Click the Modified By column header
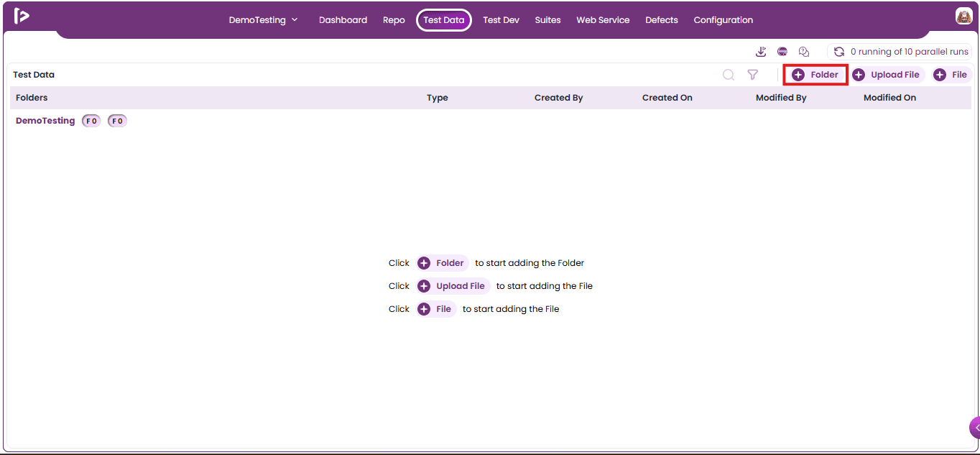 [781, 98]
